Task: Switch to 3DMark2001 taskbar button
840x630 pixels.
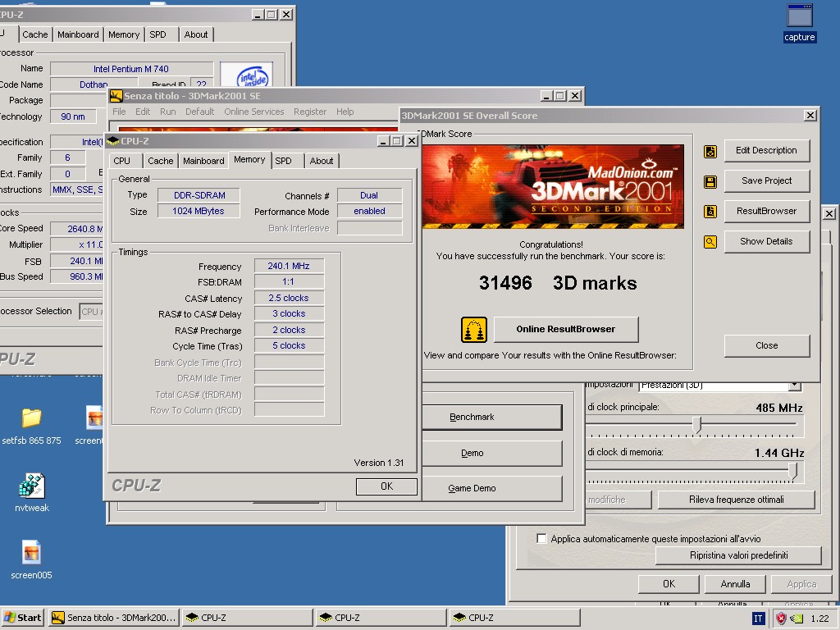Action: (x=113, y=618)
